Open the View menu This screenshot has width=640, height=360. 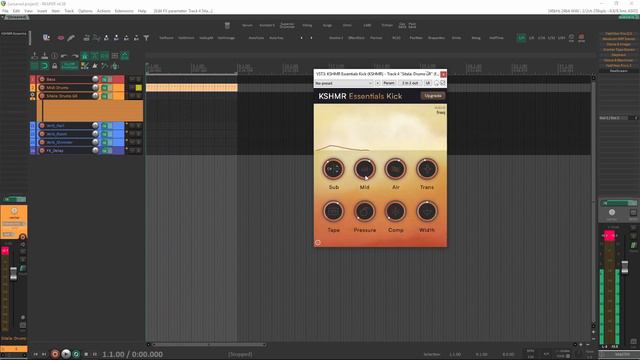tap(29, 11)
